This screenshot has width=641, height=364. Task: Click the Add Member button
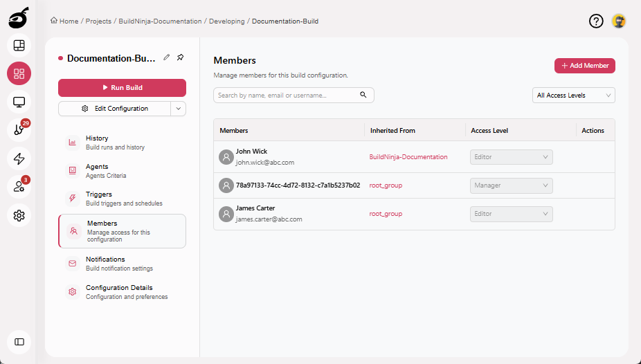coord(585,65)
